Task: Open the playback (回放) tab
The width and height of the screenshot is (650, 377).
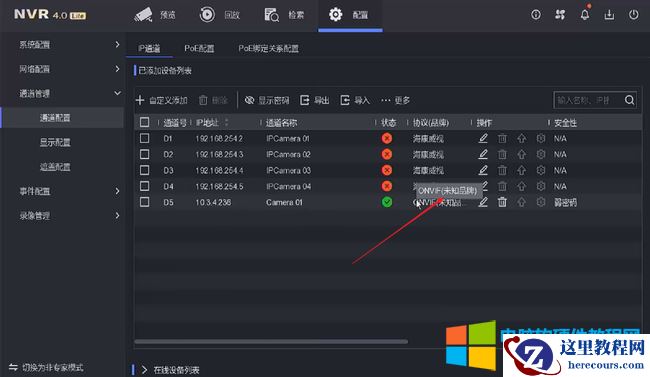Action: point(219,15)
